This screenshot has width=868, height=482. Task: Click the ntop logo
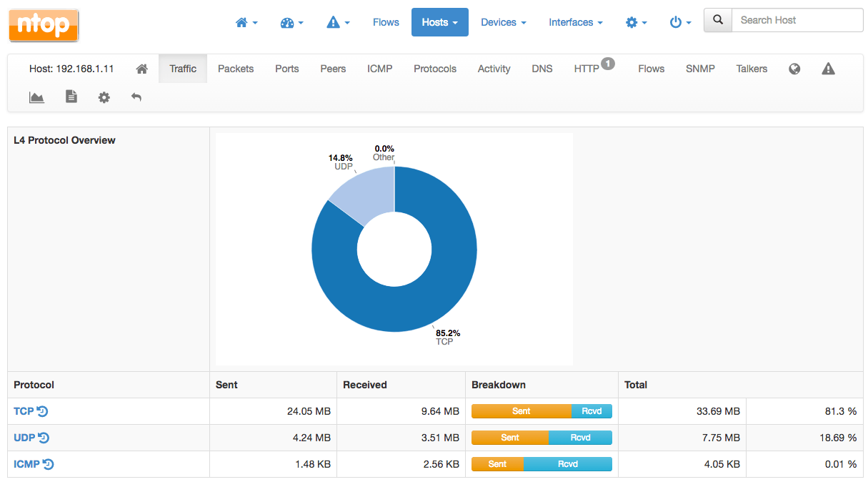click(x=44, y=25)
